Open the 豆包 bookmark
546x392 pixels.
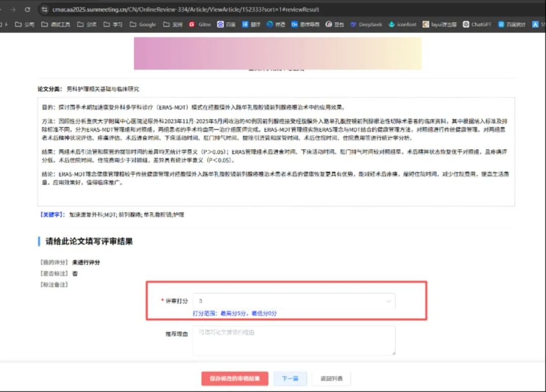335,24
